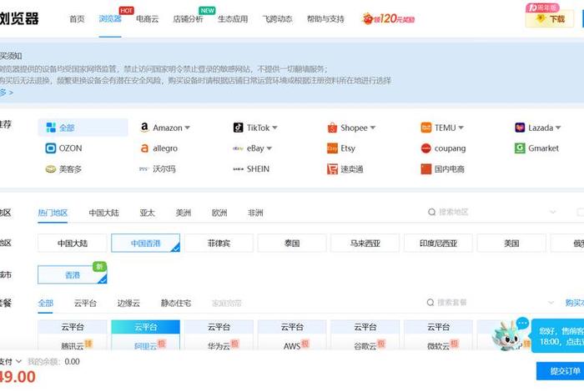
Task: Select the 静态住宅 package tab
Action: [x=176, y=304]
